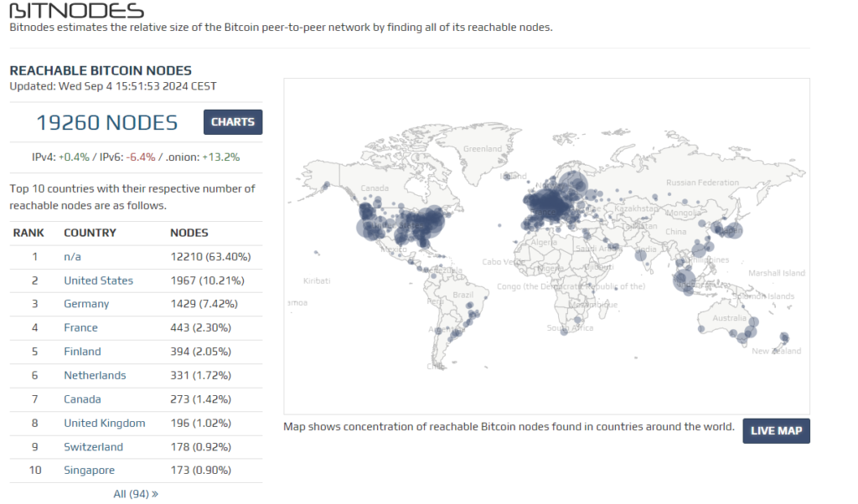Open the United Kingdom link
Screen dimensions: 858x504
[104, 423]
